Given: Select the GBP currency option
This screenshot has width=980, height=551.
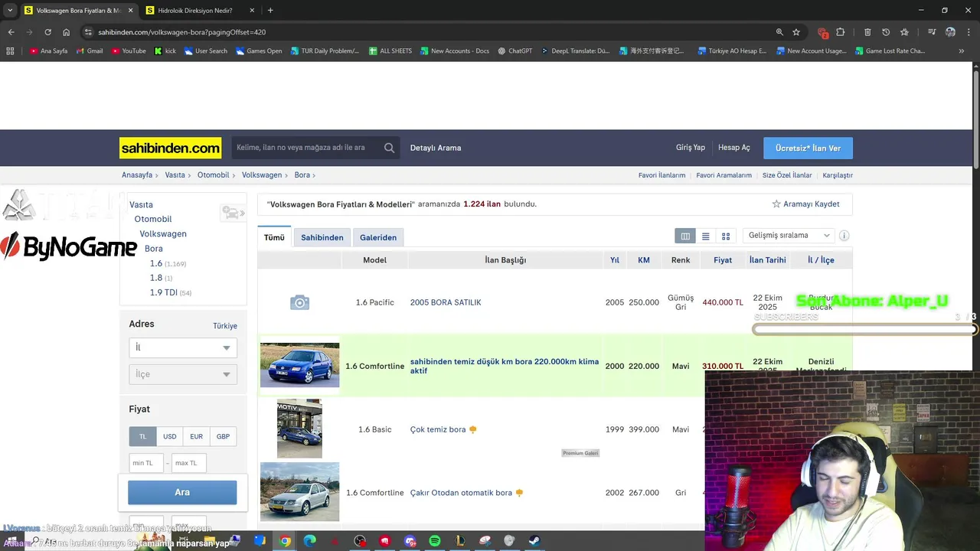Looking at the screenshot, I should (x=223, y=436).
